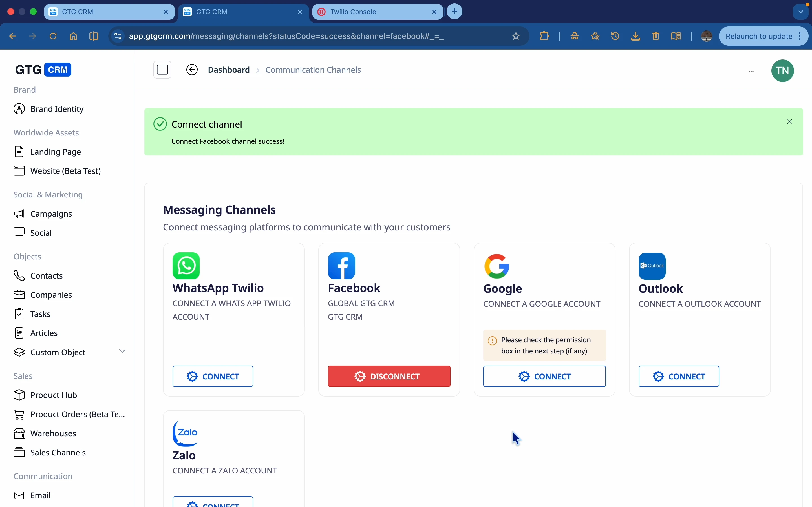Open the TN user profile avatar
This screenshot has height=507, width=812.
pyautogui.click(x=783, y=70)
